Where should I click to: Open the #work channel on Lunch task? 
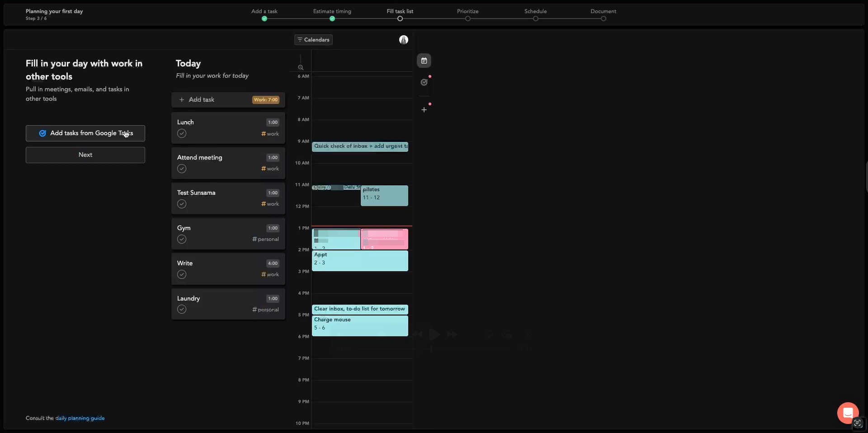click(x=270, y=134)
